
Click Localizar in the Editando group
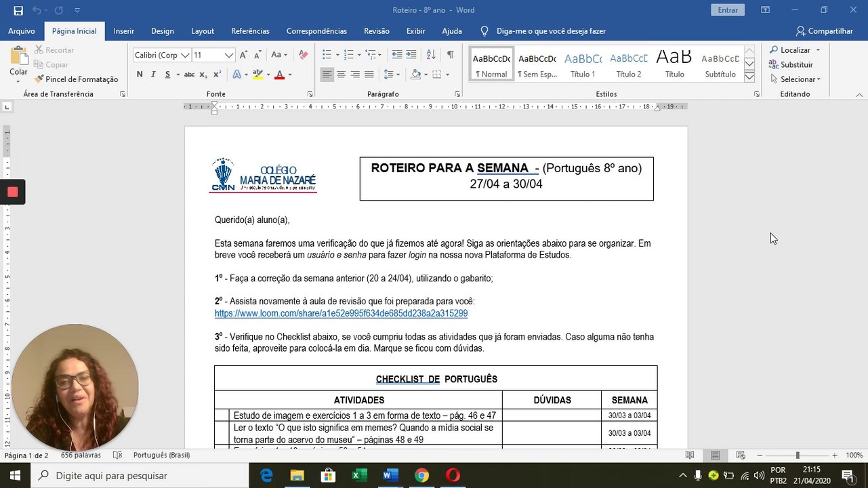[795, 50]
